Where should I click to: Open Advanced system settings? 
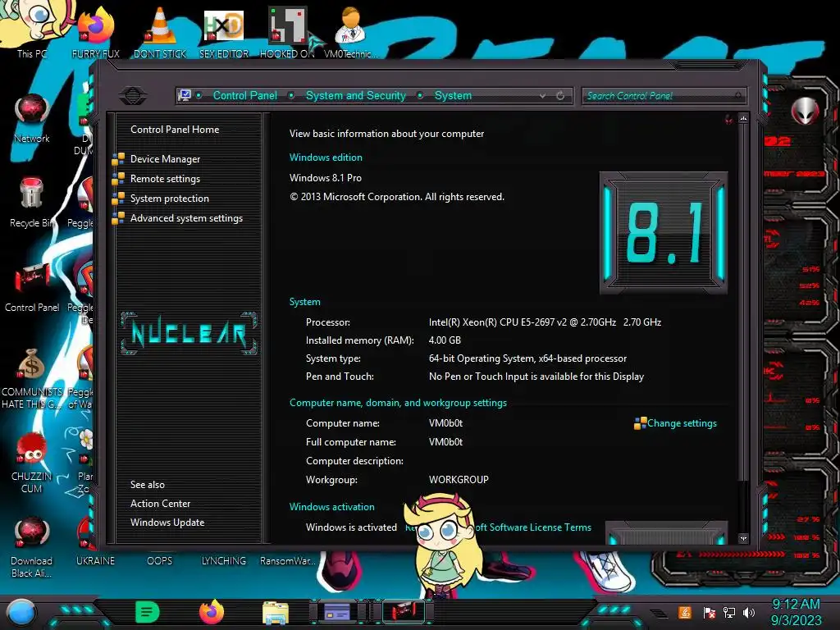pyautogui.click(x=186, y=218)
